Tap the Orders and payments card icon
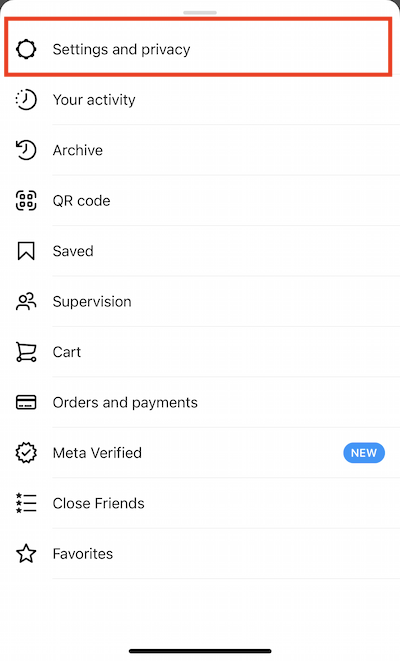Screen dimensions: 400x661 pos(26,402)
